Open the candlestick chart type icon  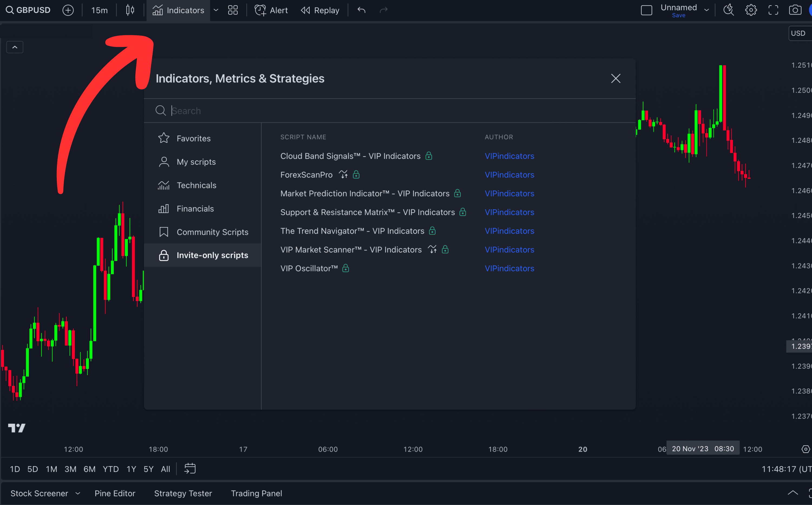(130, 10)
